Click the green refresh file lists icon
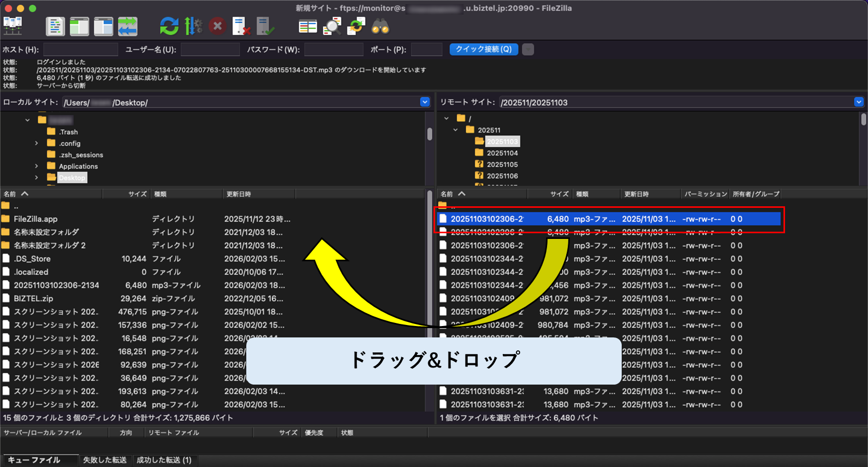 click(x=169, y=26)
